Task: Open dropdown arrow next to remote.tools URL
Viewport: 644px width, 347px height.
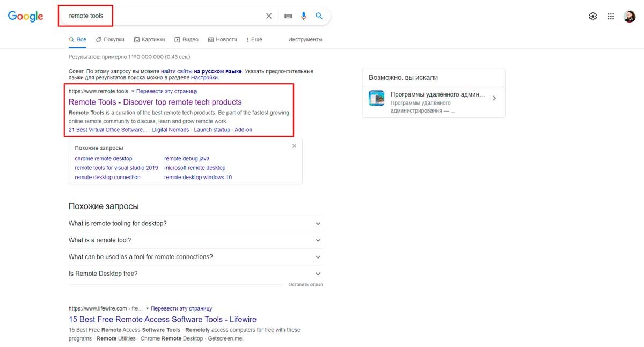Action: click(133, 91)
